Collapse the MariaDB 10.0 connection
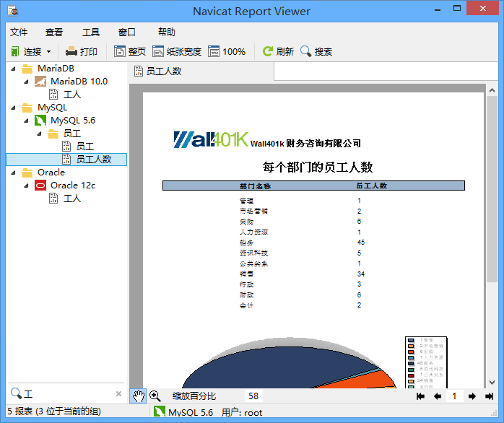This screenshot has width=504, height=423. [x=27, y=82]
